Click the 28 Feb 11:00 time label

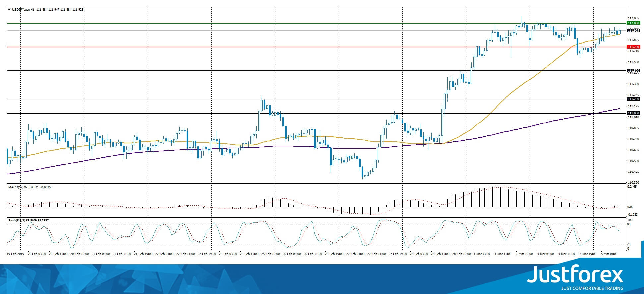click(x=440, y=254)
